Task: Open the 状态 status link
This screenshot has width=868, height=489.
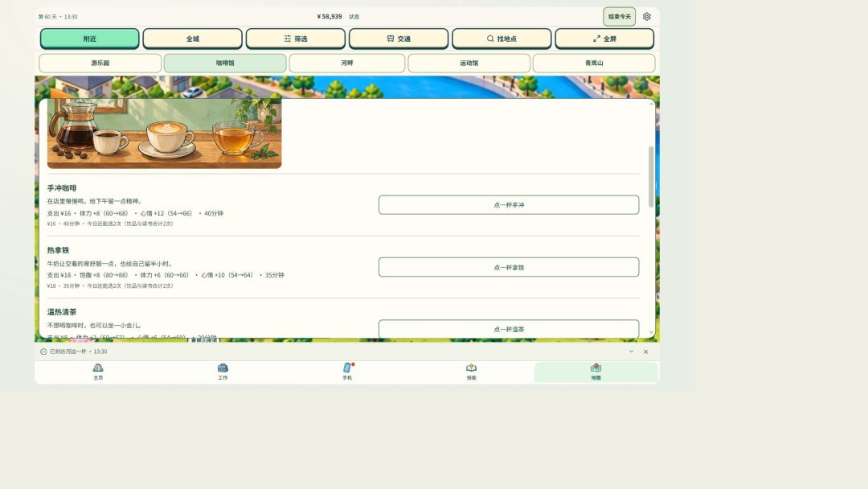Action: (354, 17)
